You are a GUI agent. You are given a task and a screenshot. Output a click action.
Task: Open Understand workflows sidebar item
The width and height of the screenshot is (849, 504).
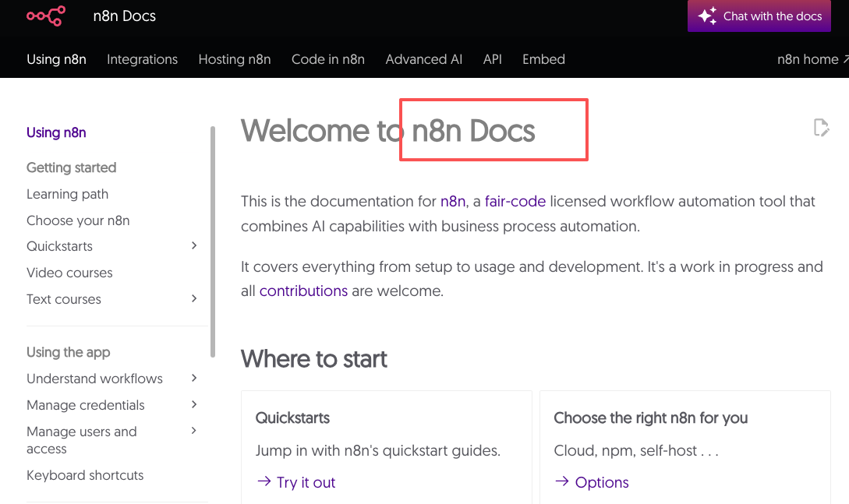click(x=94, y=379)
